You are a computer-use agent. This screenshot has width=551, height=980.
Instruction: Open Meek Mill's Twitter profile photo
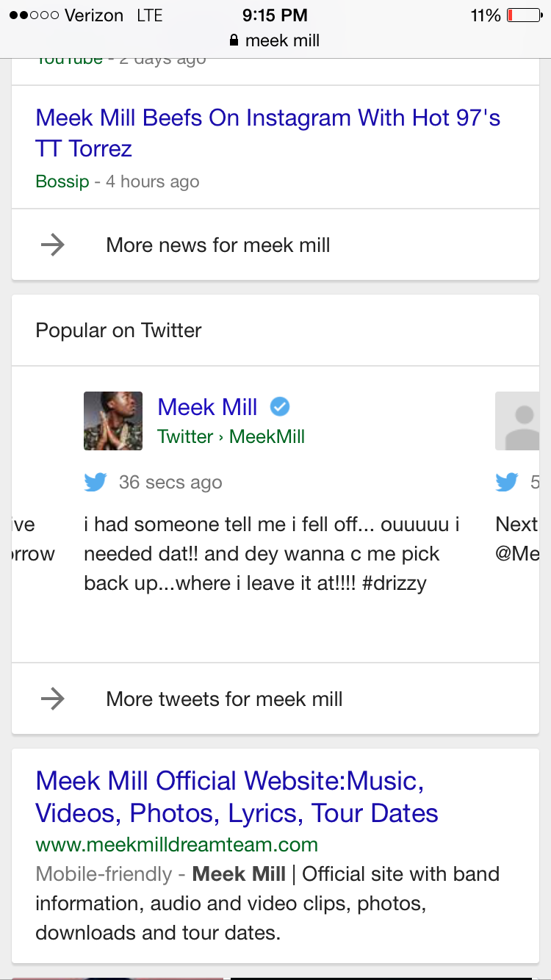[x=113, y=421]
